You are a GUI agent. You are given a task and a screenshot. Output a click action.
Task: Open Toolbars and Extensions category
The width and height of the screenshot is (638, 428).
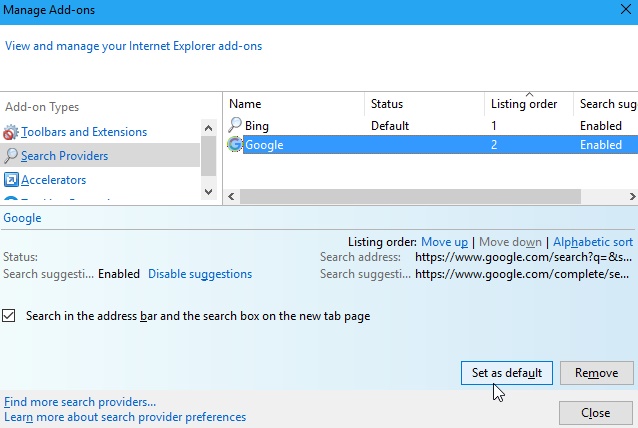[84, 132]
